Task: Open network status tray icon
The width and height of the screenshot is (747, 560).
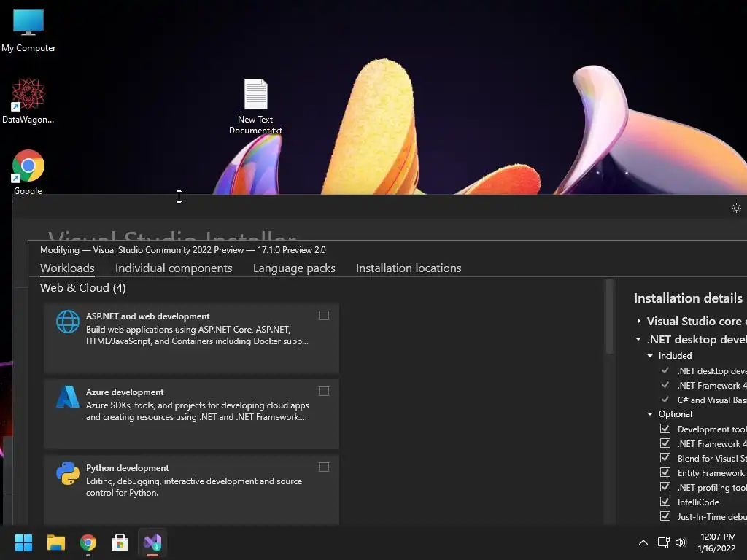Action: (x=663, y=542)
